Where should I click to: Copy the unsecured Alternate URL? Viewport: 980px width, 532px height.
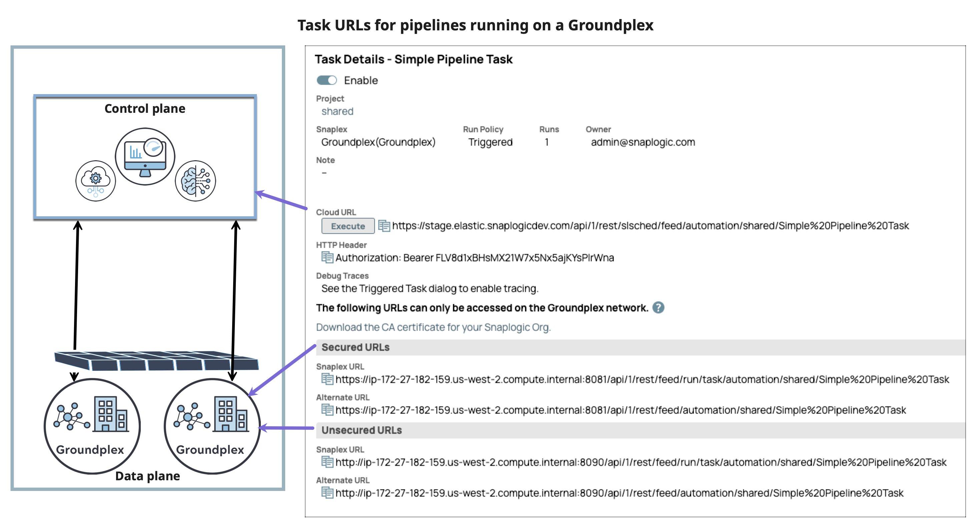point(327,493)
